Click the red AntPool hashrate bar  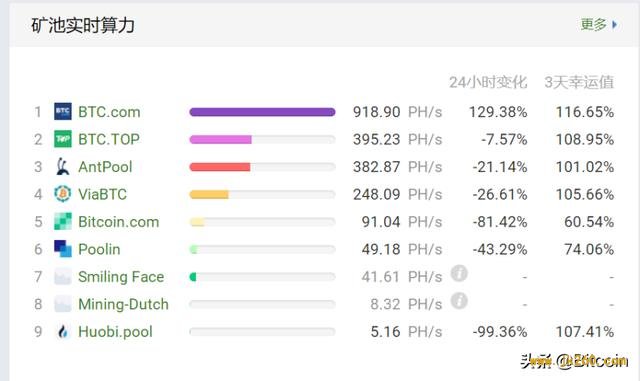click(x=220, y=167)
